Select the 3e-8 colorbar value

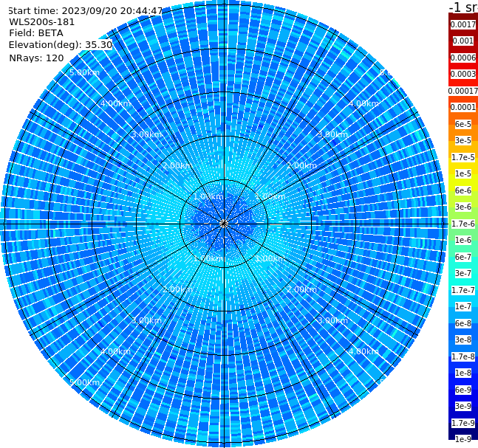[463, 340]
